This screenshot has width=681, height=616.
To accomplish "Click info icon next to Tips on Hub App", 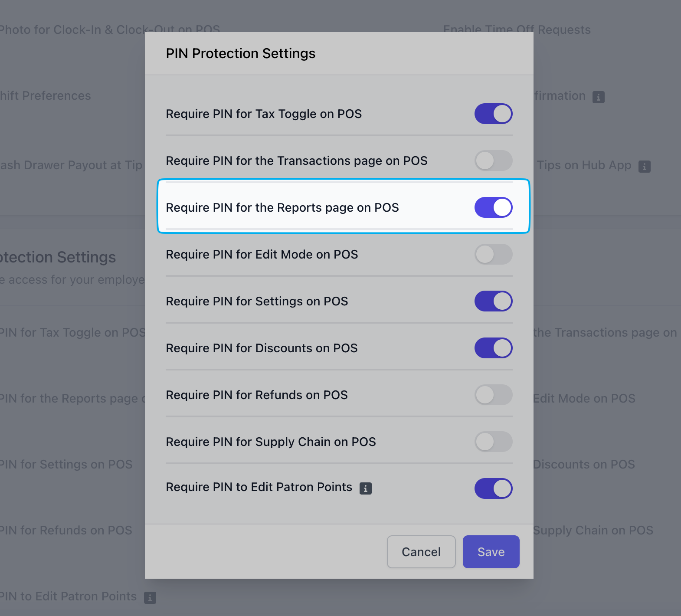I will point(645,166).
